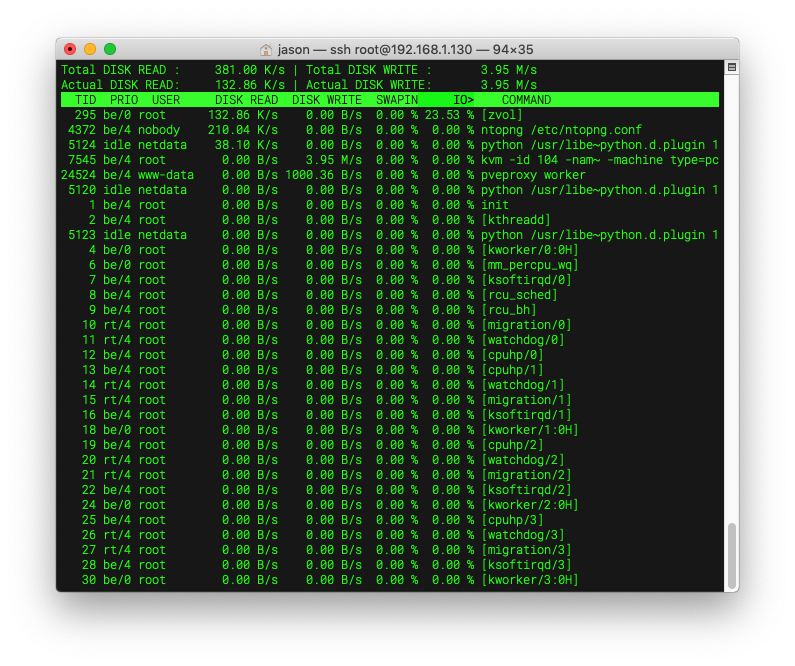Click TID 5120 python plugin row
The width and height of the screenshot is (795, 666).
coord(389,190)
